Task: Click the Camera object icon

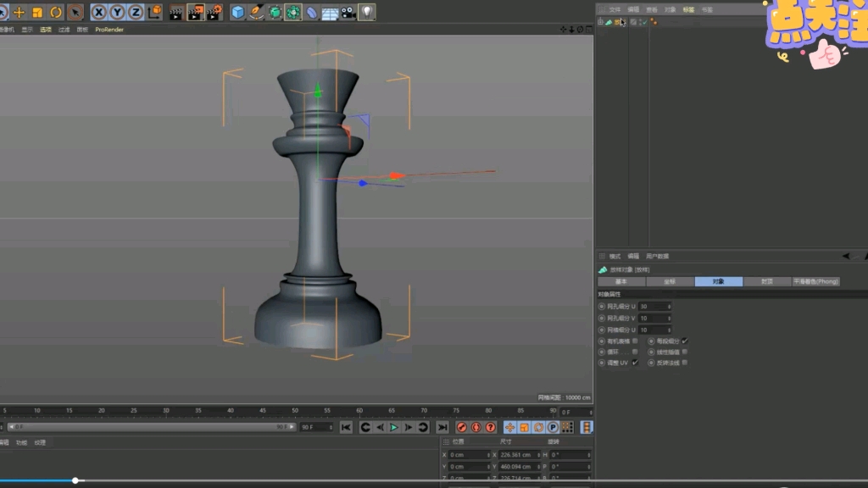Action: point(349,12)
